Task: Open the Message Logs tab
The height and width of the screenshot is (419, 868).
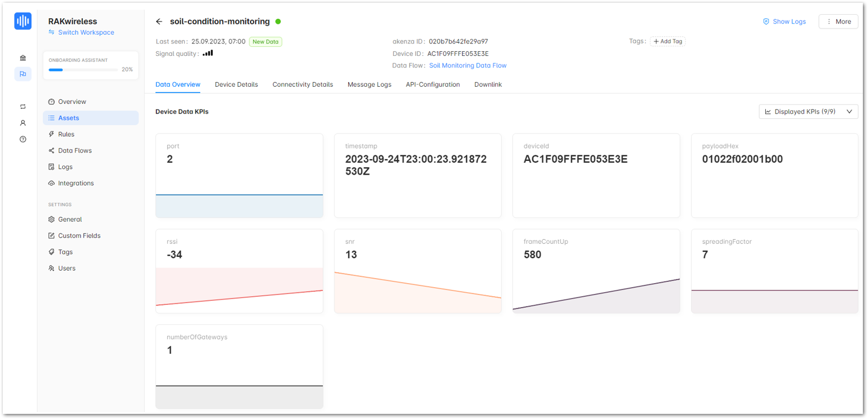Action: [x=369, y=84]
